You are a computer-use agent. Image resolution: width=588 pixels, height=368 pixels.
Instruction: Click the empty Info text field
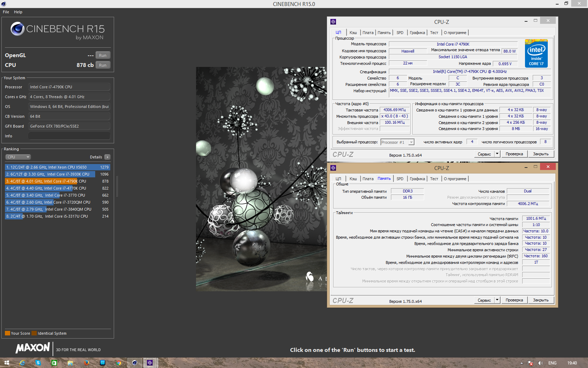pos(69,136)
